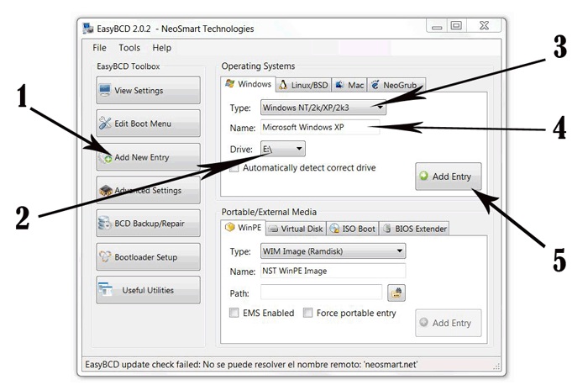This screenshot has width=588, height=390.
Task: Switch to the WinPE tab
Action: (244, 228)
